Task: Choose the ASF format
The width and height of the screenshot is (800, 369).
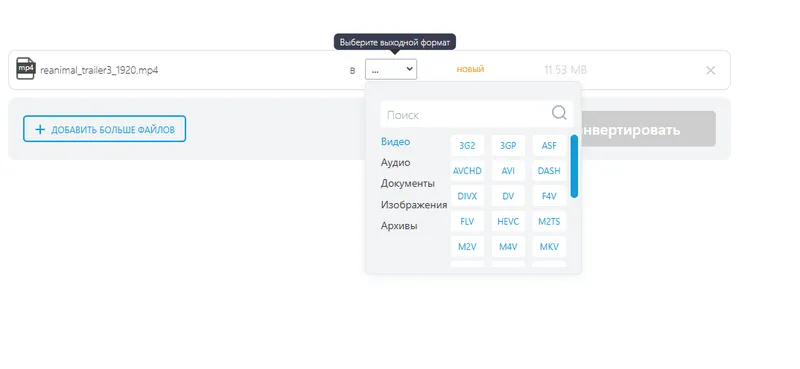Action: click(549, 145)
